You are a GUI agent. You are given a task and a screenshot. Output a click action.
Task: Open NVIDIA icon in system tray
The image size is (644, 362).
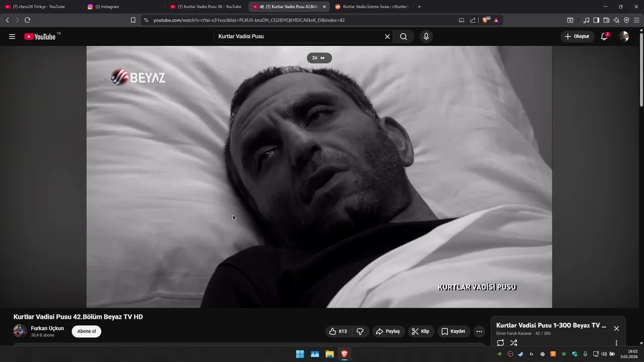tap(499, 354)
